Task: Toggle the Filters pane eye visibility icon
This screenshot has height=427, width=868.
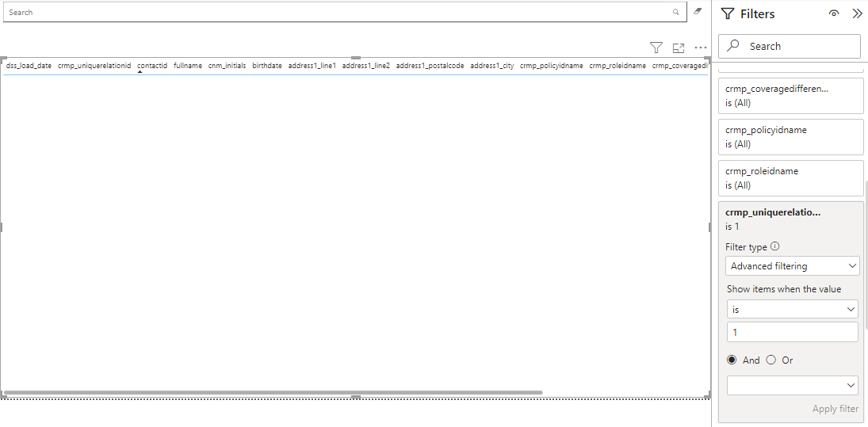Action: [834, 13]
